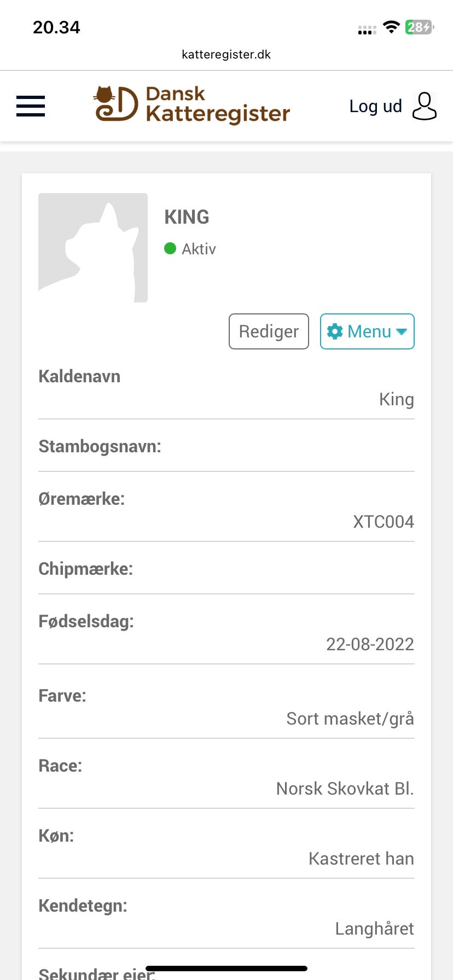Click the gear icon in Menu button

click(x=334, y=331)
